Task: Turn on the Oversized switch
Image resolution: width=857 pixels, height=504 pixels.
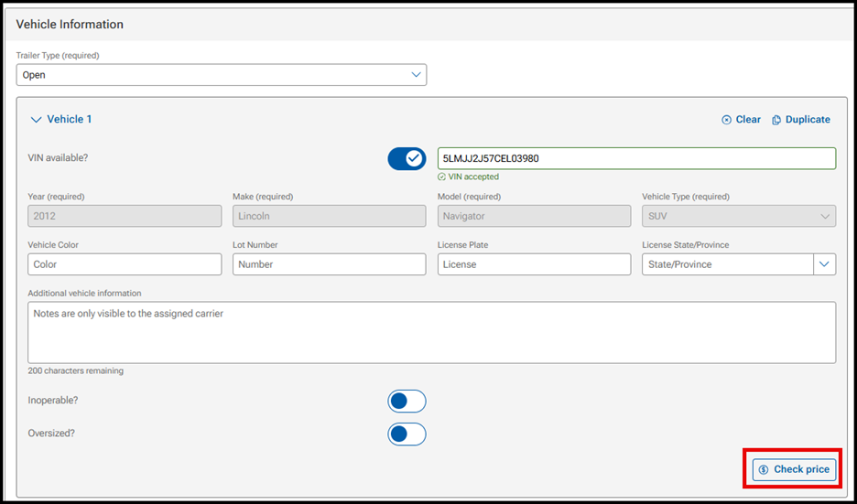Action: pyautogui.click(x=407, y=434)
